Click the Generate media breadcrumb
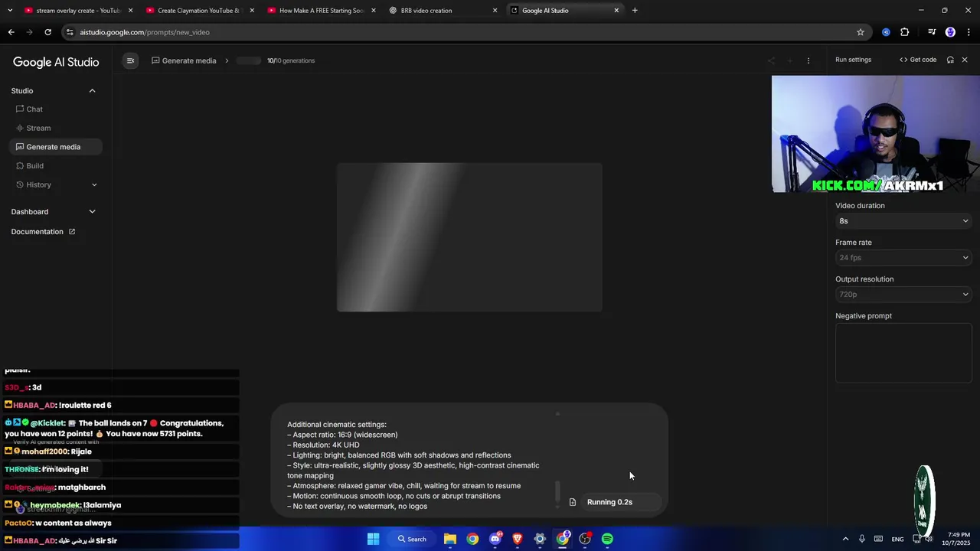 (184, 60)
